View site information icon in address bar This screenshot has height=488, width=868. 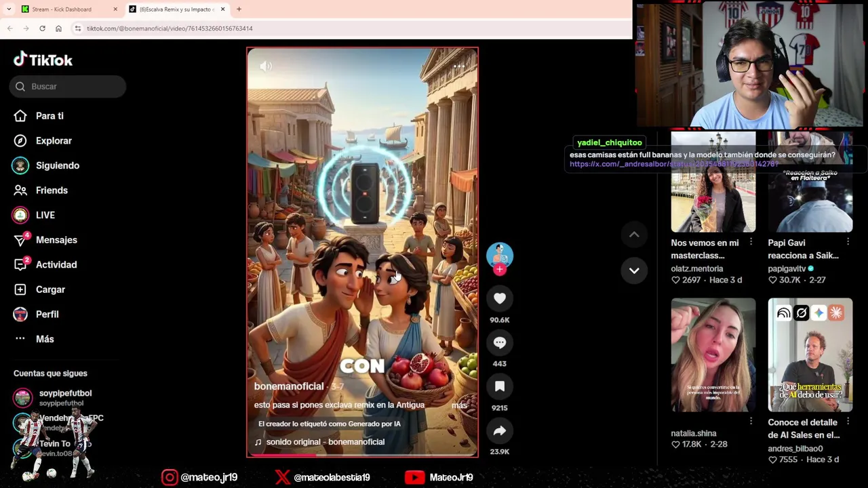click(x=78, y=28)
